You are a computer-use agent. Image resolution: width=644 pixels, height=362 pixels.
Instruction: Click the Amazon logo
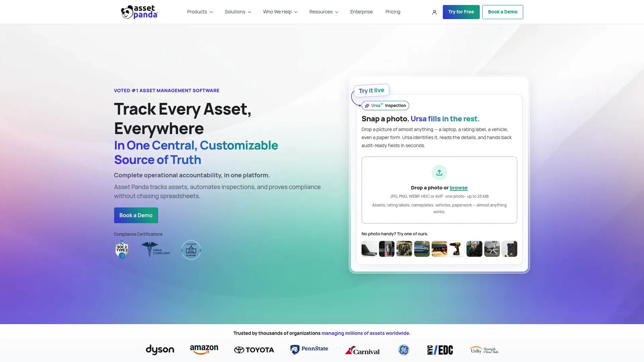pyautogui.click(x=204, y=350)
